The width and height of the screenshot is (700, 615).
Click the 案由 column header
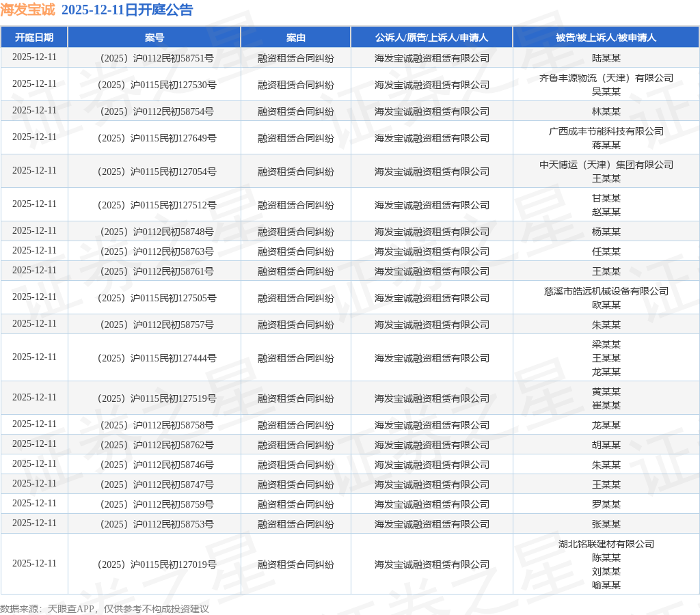pos(295,38)
